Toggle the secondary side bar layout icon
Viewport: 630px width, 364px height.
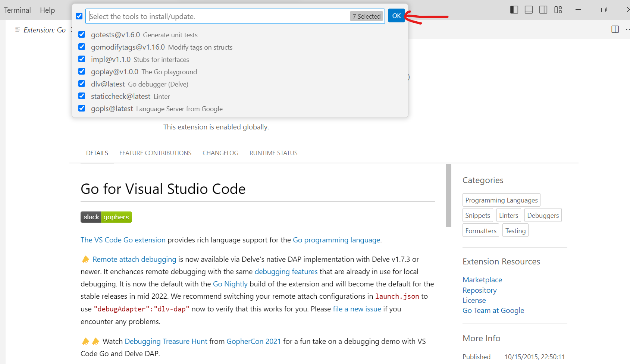(x=543, y=10)
